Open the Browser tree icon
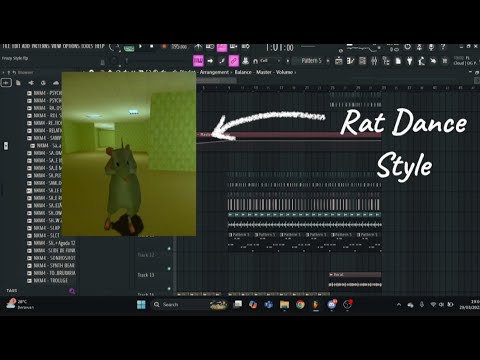 [386, 61]
